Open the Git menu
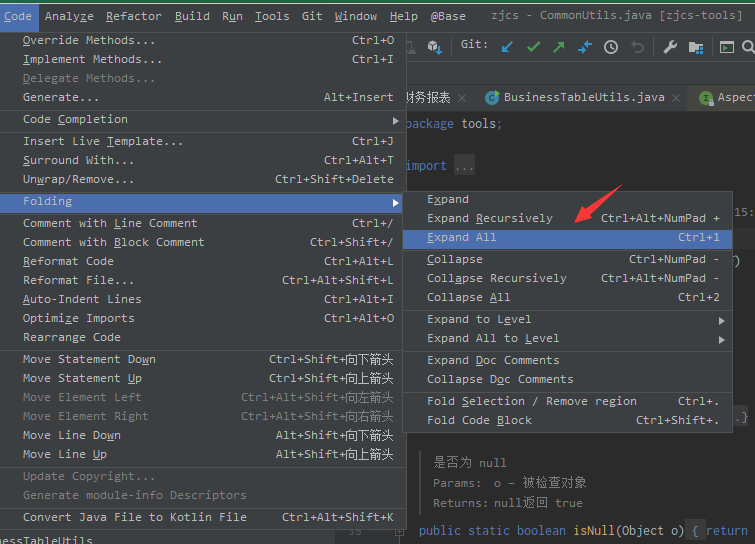The height and width of the screenshot is (544, 755). (312, 16)
